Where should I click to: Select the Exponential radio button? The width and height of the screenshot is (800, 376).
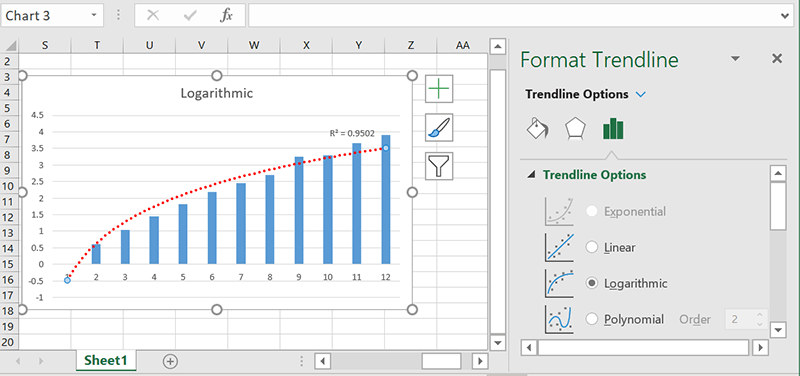pos(592,211)
